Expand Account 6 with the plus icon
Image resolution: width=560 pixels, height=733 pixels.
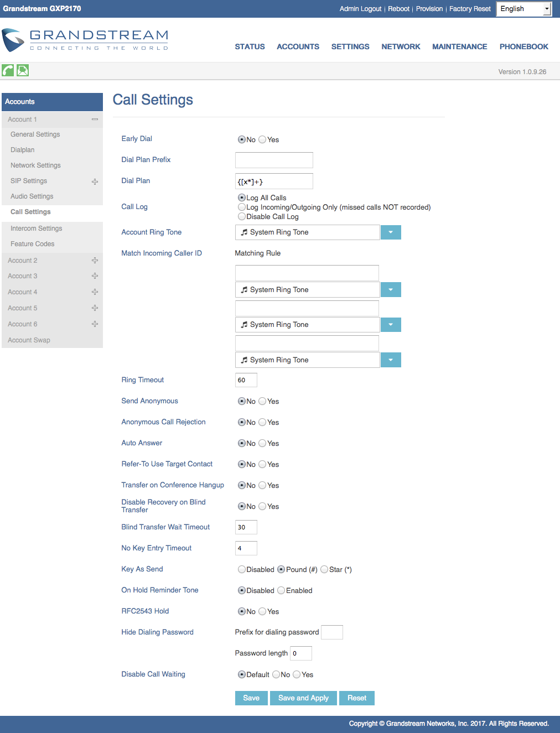point(95,324)
